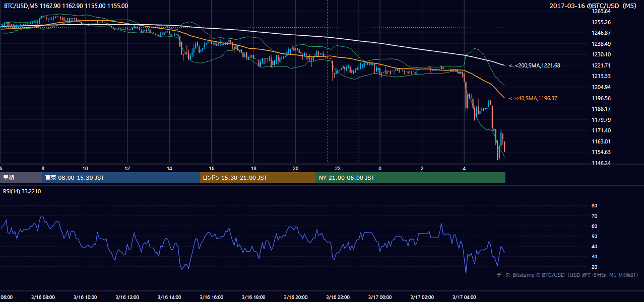Click RSI axis level 40
Screen dimensions: 644x302
(x=594, y=246)
